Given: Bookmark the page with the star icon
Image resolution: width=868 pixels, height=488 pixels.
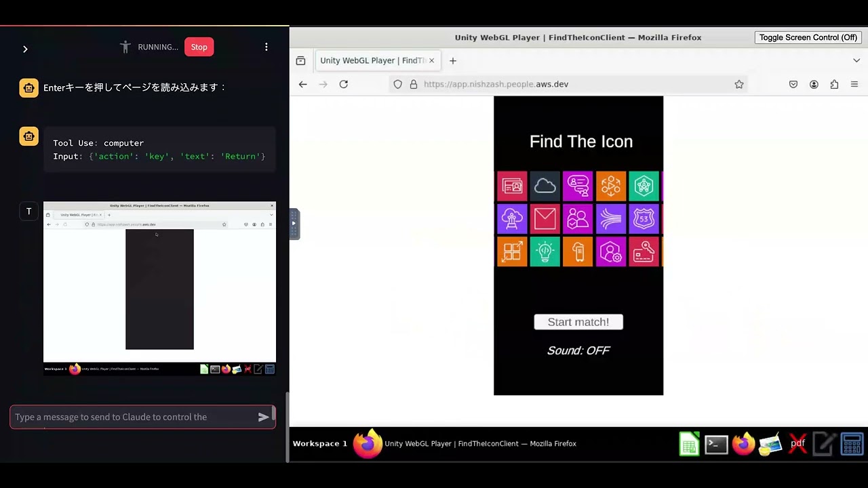Looking at the screenshot, I should (739, 84).
